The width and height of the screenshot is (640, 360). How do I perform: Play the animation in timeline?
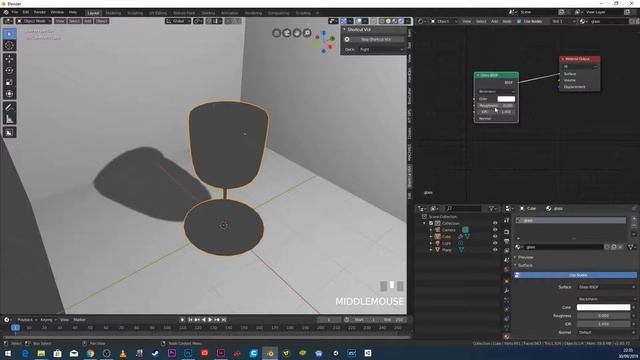pyautogui.click(x=210, y=320)
